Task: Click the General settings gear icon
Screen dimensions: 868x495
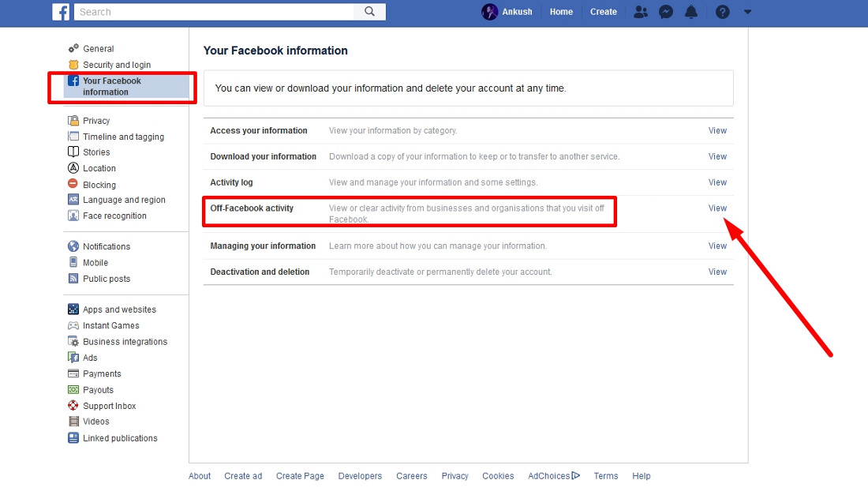Action: pos(73,48)
